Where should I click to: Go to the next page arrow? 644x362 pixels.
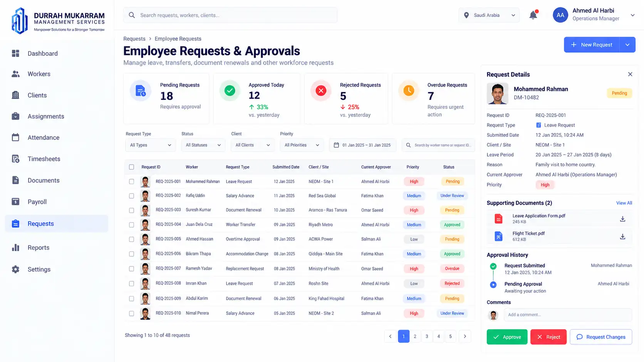[x=465, y=336]
